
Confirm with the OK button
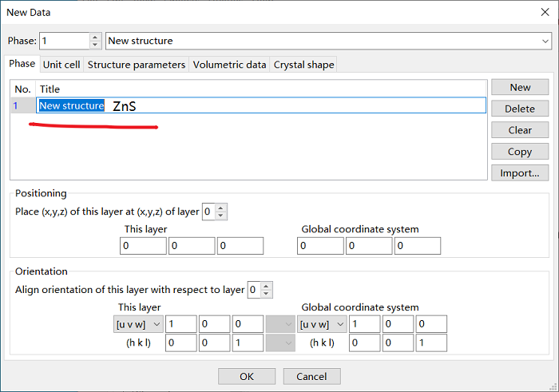[x=247, y=376]
